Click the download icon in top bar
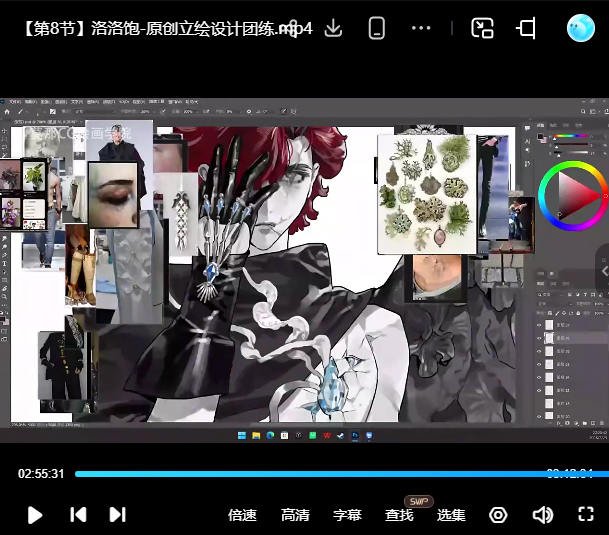Screen dimensions: 609x535 coord(333,28)
